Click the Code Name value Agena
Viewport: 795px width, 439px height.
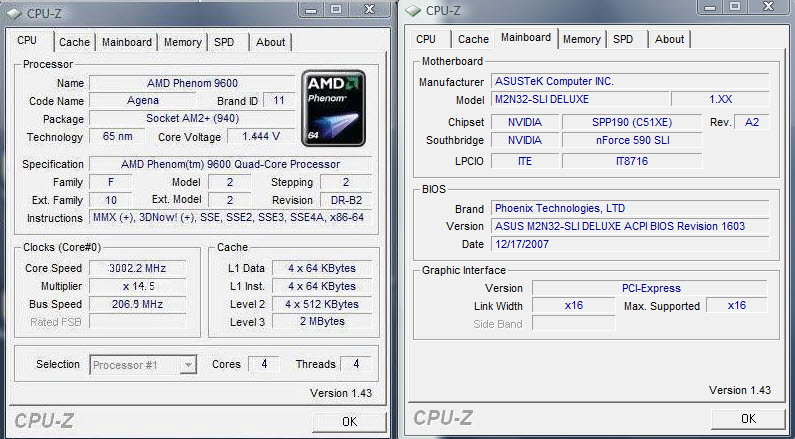coord(142,101)
